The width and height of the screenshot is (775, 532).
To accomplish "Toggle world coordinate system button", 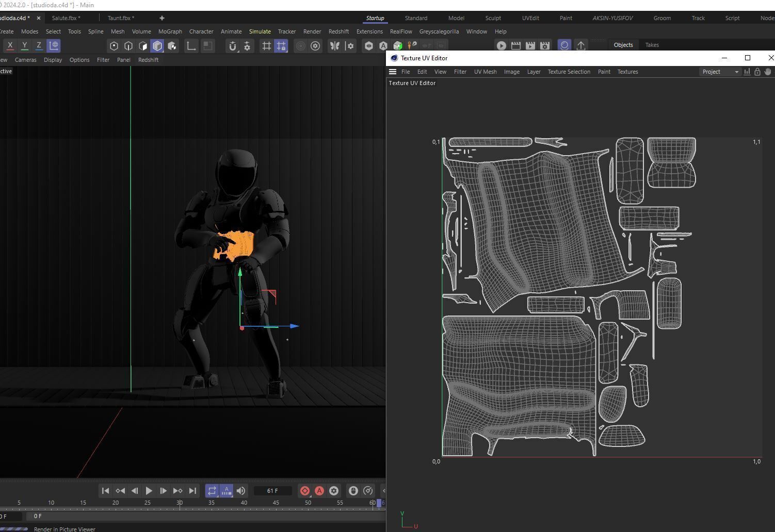I will click(54, 46).
